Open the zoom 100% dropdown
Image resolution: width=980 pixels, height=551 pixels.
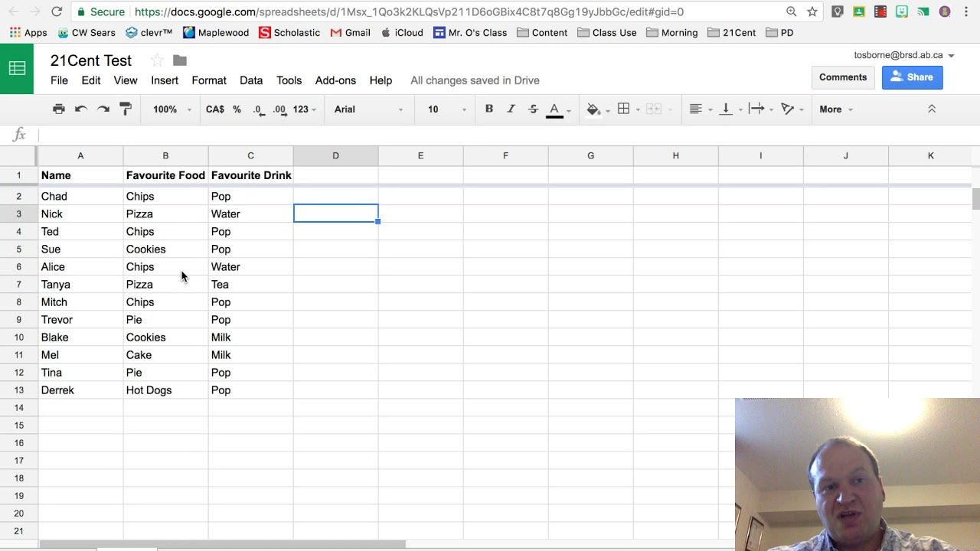[x=172, y=109]
